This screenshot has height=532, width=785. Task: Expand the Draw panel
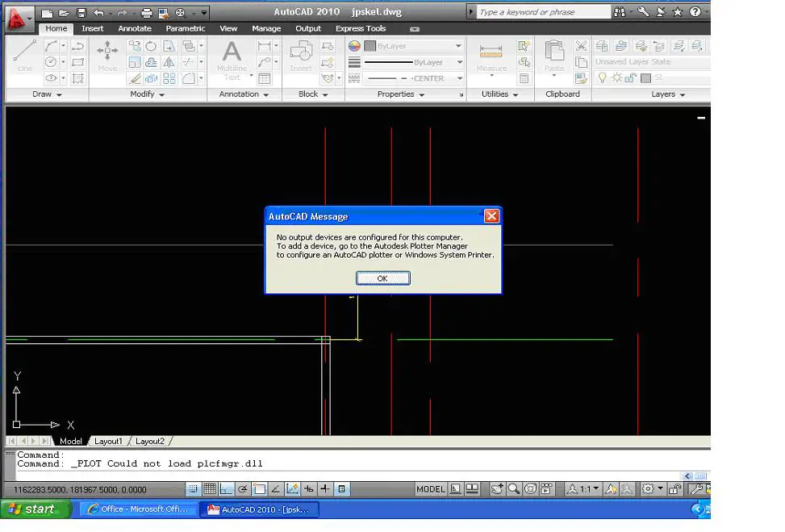coord(47,94)
